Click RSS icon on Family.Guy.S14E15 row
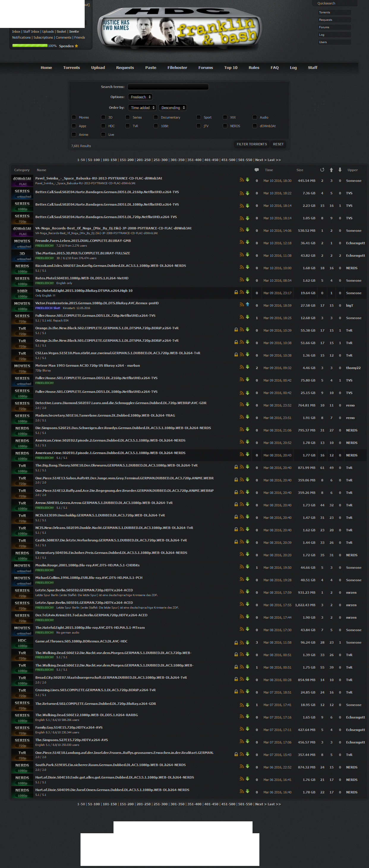Image resolution: width=369 pixels, height=868 pixels. pos(242,729)
